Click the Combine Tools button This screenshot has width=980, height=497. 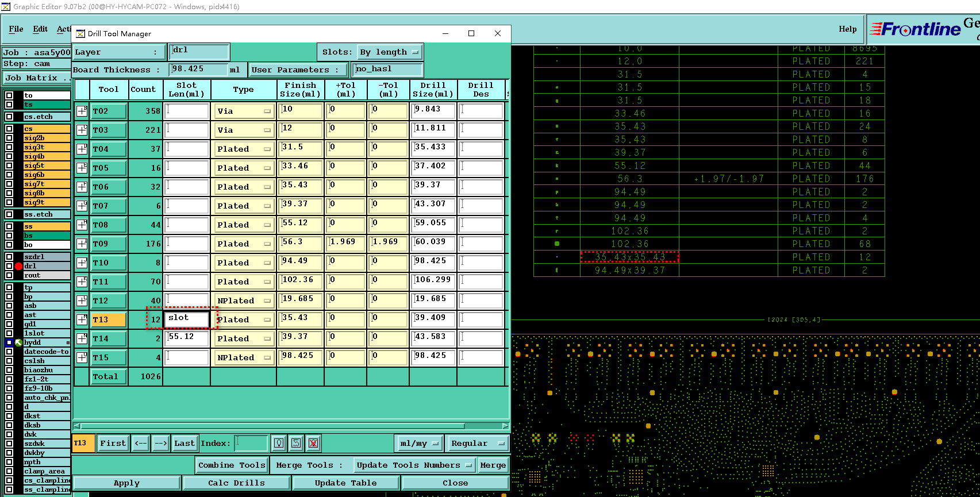point(232,465)
